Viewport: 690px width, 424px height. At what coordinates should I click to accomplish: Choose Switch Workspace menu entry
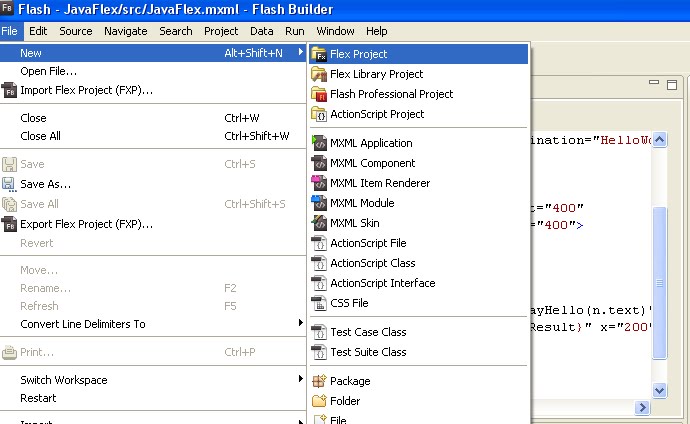pyautogui.click(x=153, y=380)
